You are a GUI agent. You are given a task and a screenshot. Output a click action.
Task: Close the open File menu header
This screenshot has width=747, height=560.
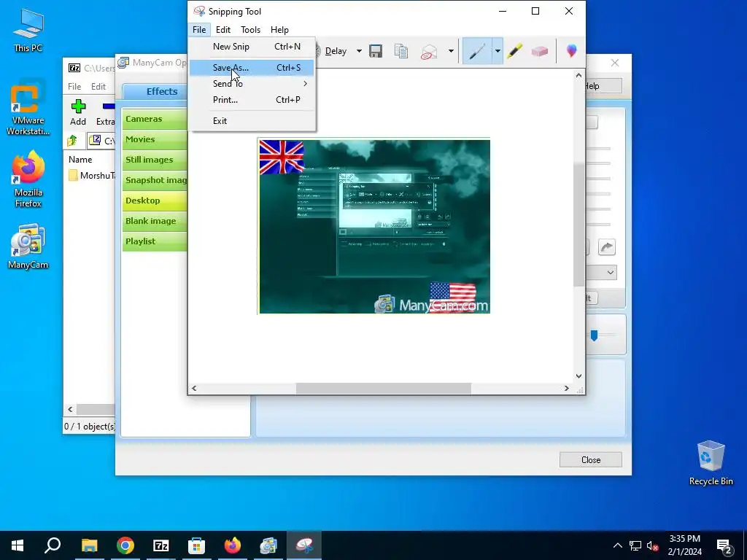click(199, 29)
